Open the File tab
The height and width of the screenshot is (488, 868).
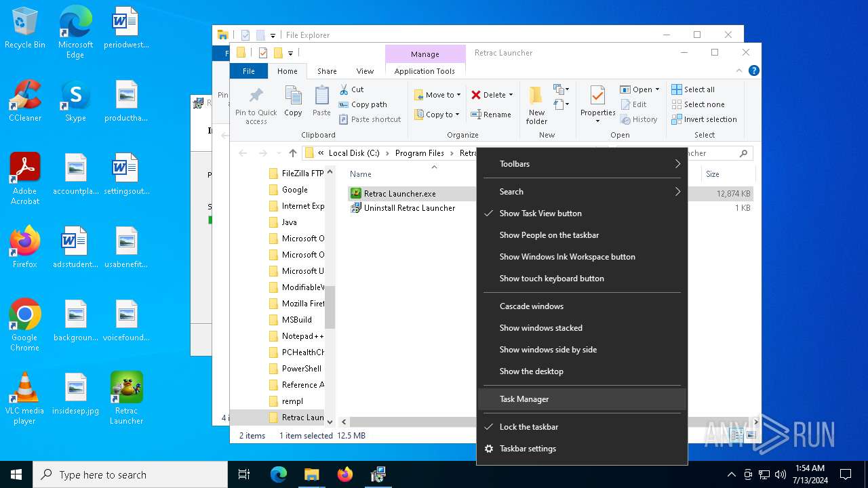click(249, 71)
